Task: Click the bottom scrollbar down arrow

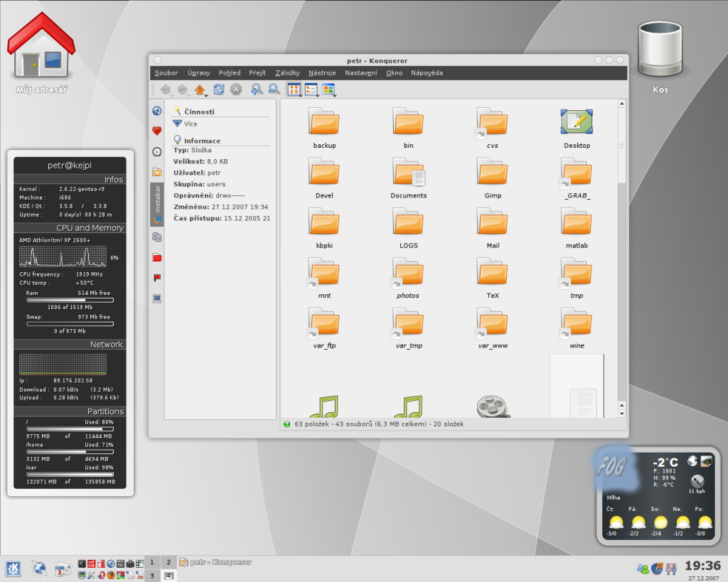Action: [x=621, y=413]
